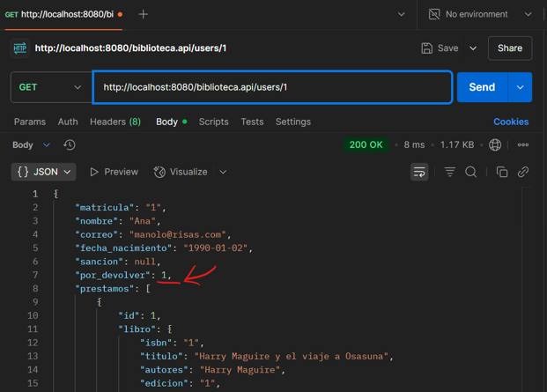Click the HTTP request type icon

pyautogui.click(x=20, y=48)
